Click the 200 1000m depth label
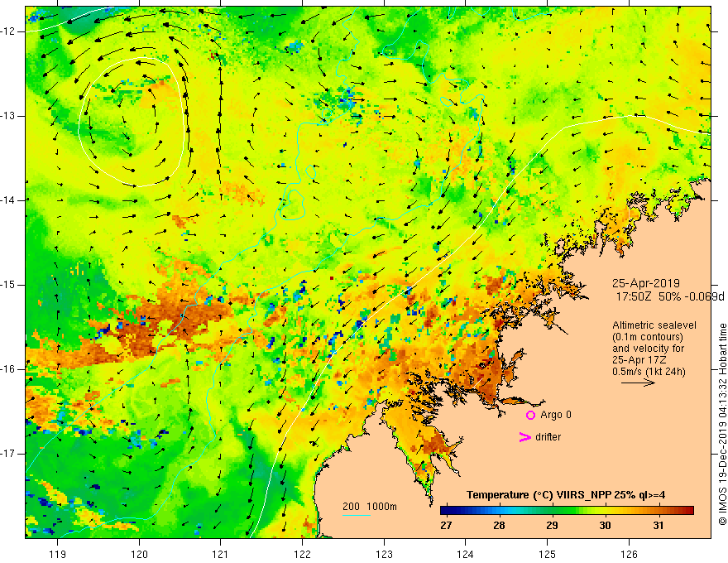 click(x=370, y=507)
